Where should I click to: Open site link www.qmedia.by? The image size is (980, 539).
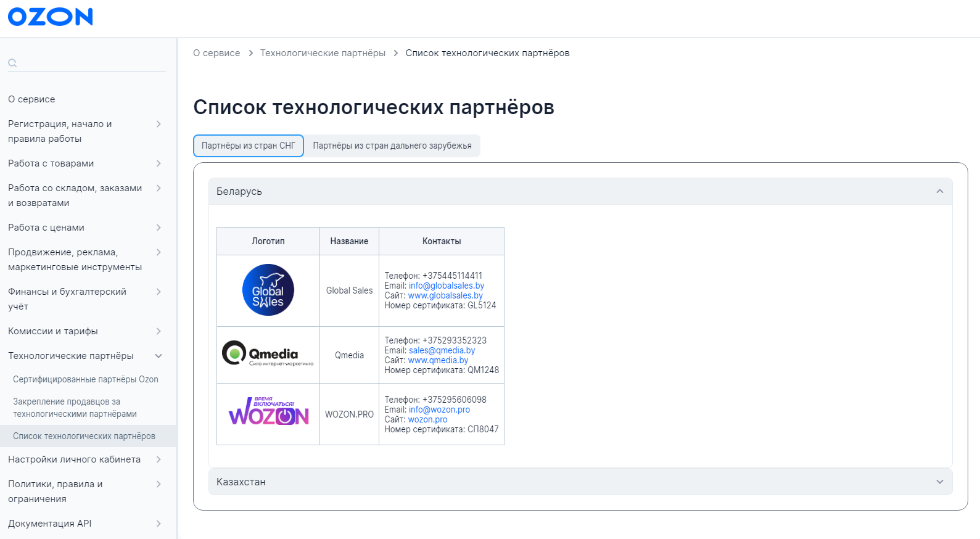[x=438, y=360]
